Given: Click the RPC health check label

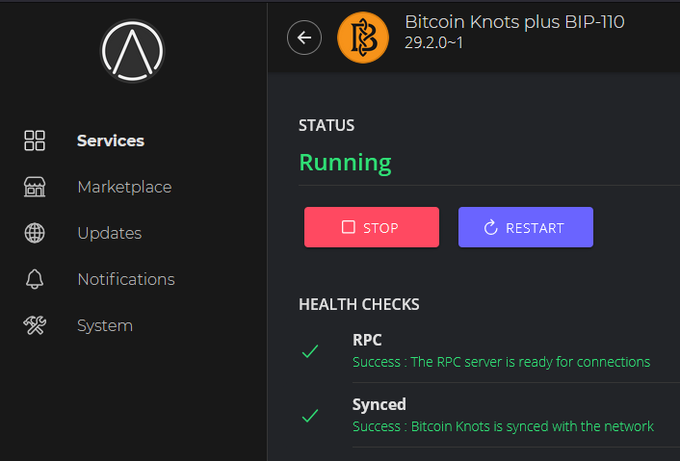Looking at the screenshot, I should pyautogui.click(x=367, y=340).
